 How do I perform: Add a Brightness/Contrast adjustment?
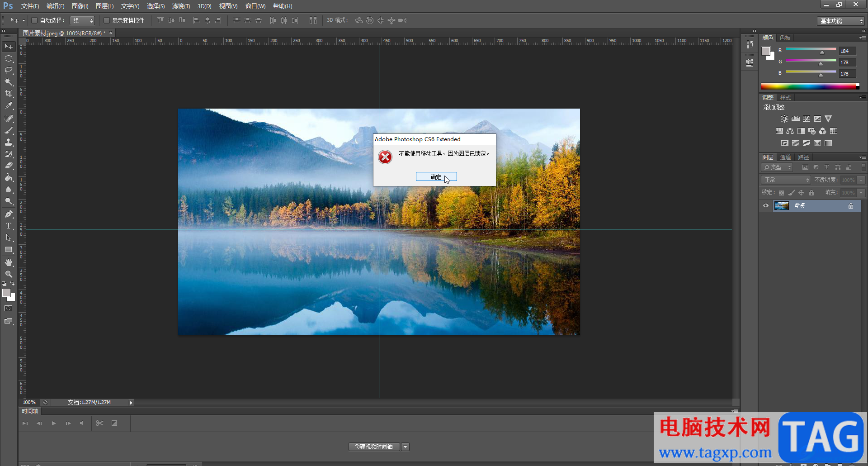click(x=784, y=119)
